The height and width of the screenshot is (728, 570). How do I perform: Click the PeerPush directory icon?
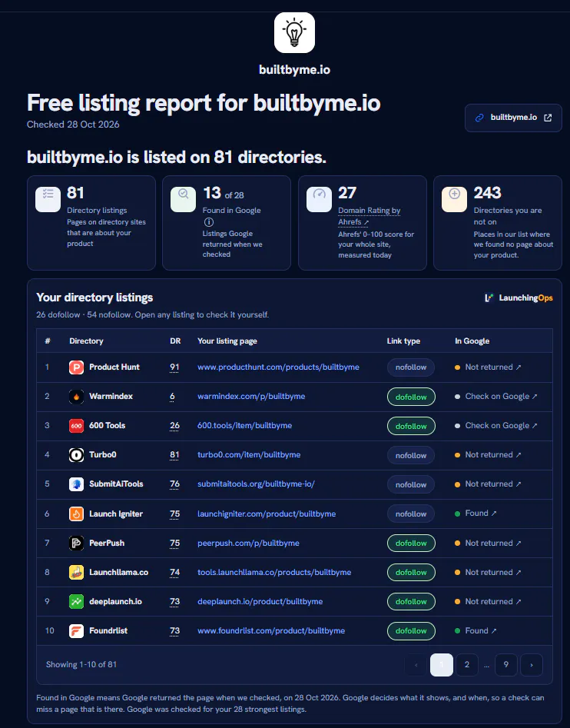(76, 544)
